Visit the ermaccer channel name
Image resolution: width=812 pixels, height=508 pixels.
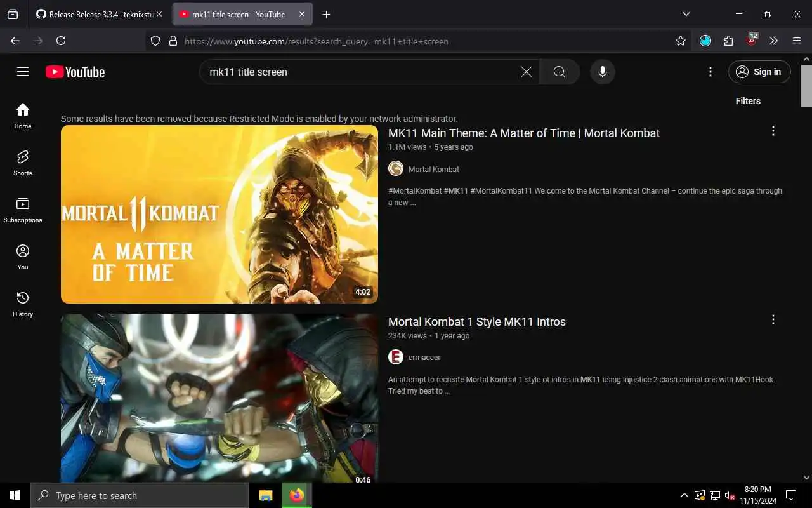424,358
